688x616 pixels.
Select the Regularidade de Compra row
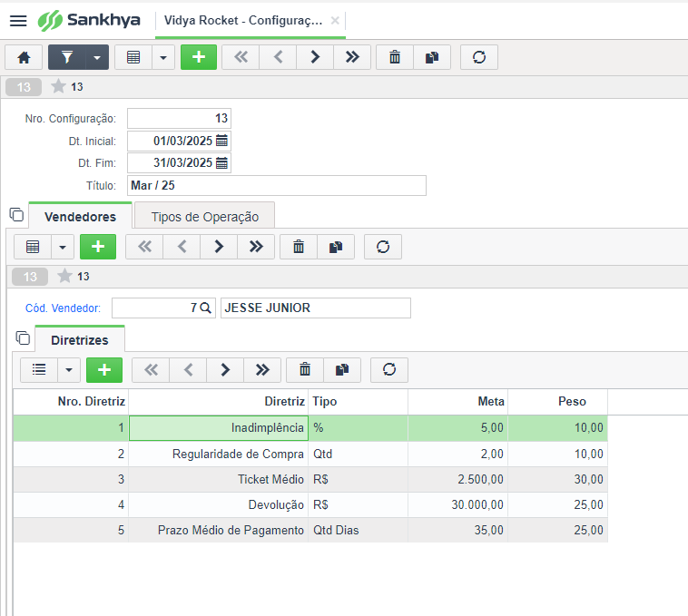[x=310, y=454]
